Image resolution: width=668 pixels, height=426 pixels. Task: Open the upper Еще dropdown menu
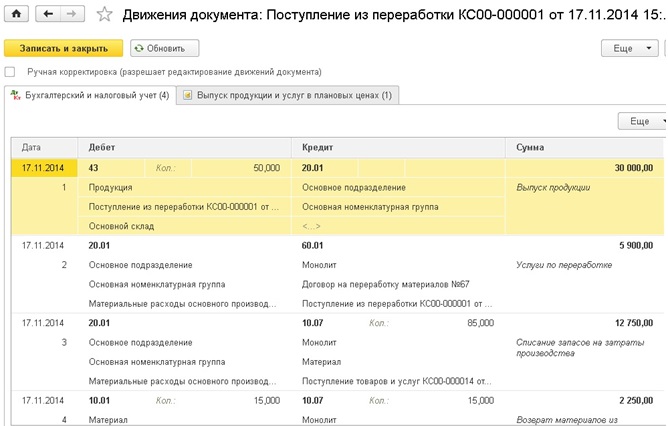point(630,48)
